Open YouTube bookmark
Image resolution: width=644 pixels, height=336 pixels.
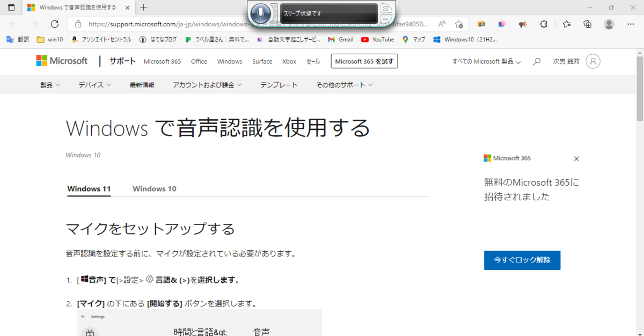point(378,39)
